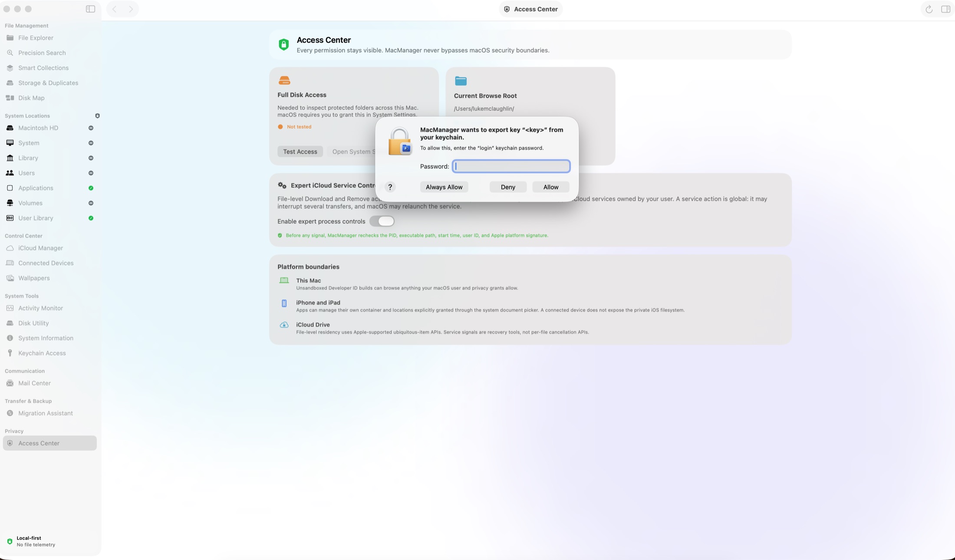This screenshot has width=955, height=560.
Task: Open Storage & Duplicates
Action: pos(49,83)
